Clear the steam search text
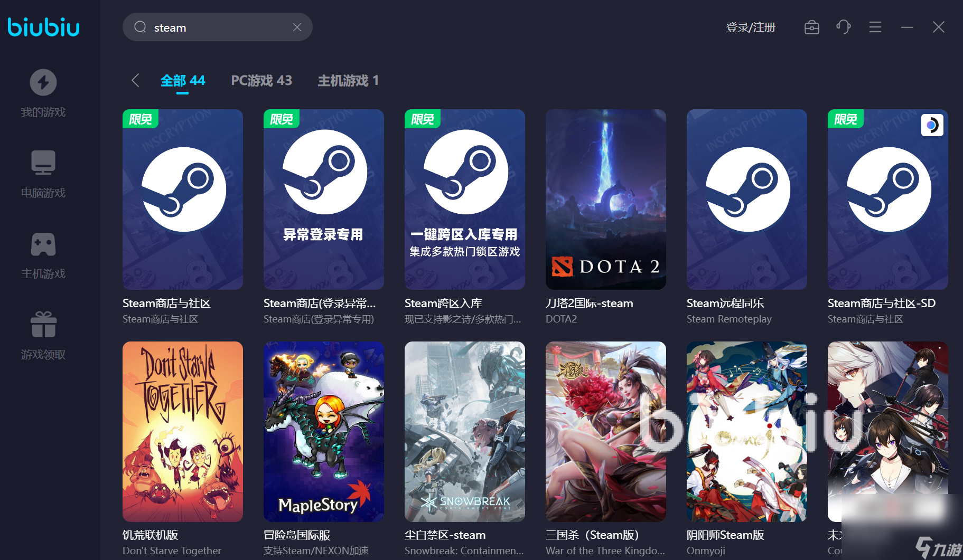 pyautogui.click(x=297, y=27)
